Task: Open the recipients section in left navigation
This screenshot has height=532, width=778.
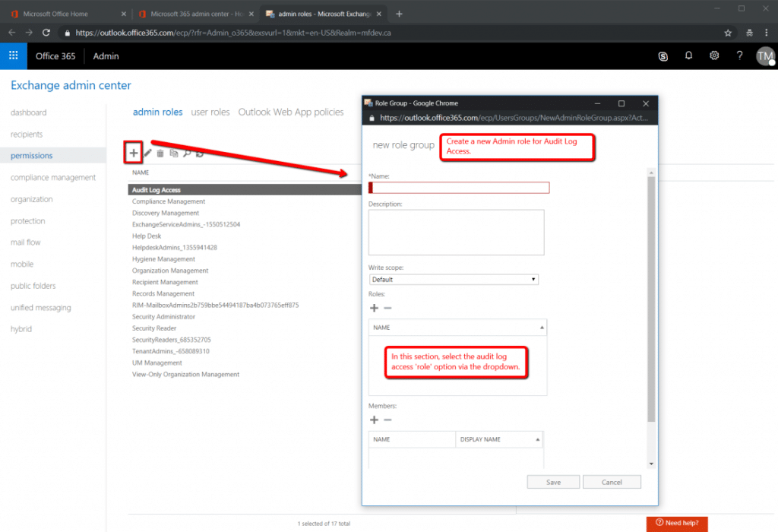Action: [x=27, y=135]
